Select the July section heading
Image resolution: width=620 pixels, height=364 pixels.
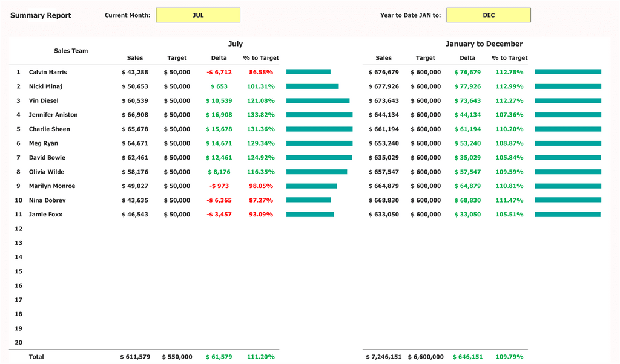coord(236,44)
